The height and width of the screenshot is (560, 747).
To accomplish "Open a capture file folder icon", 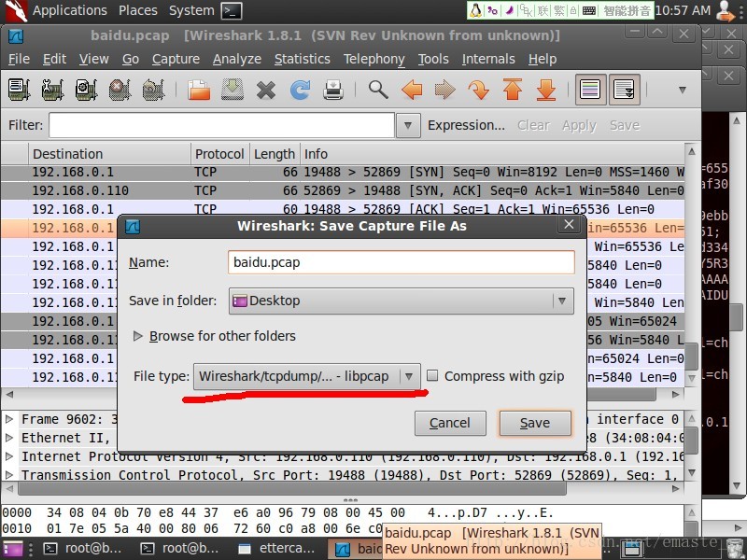I will (x=199, y=89).
